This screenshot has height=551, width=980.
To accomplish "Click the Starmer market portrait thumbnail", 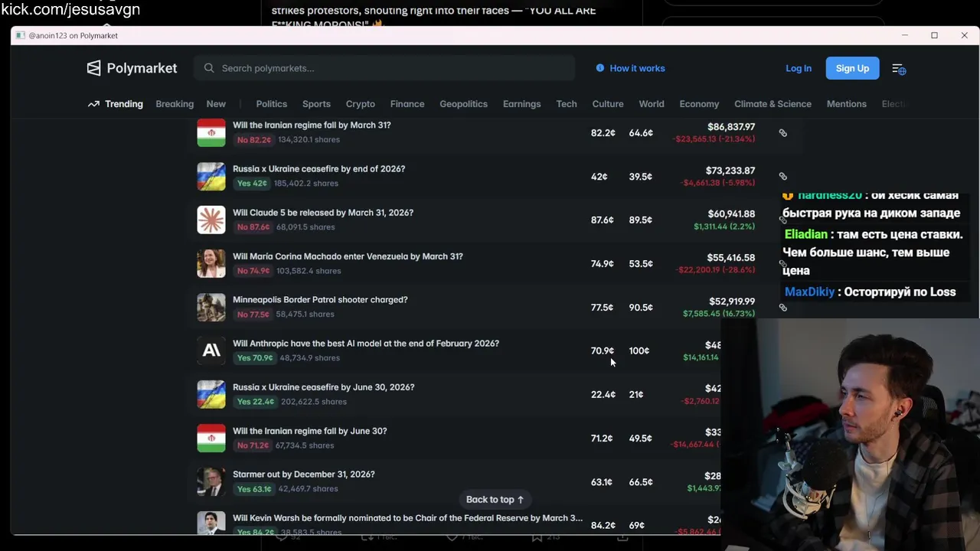I will coord(211,481).
